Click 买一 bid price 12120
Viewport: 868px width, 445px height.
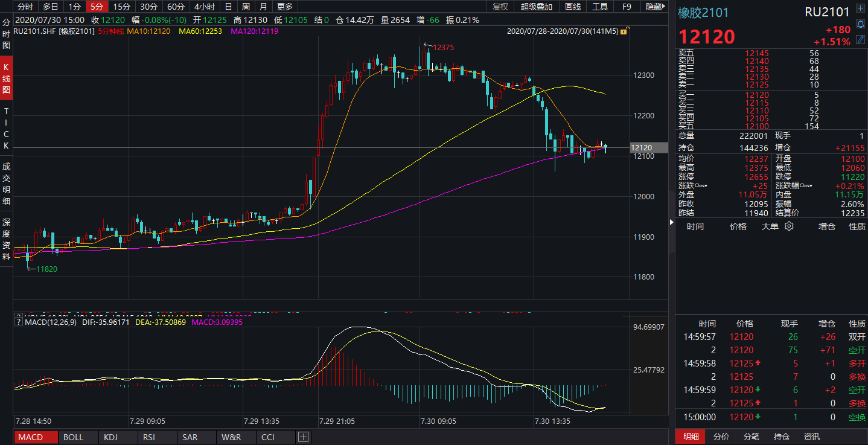point(756,95)
